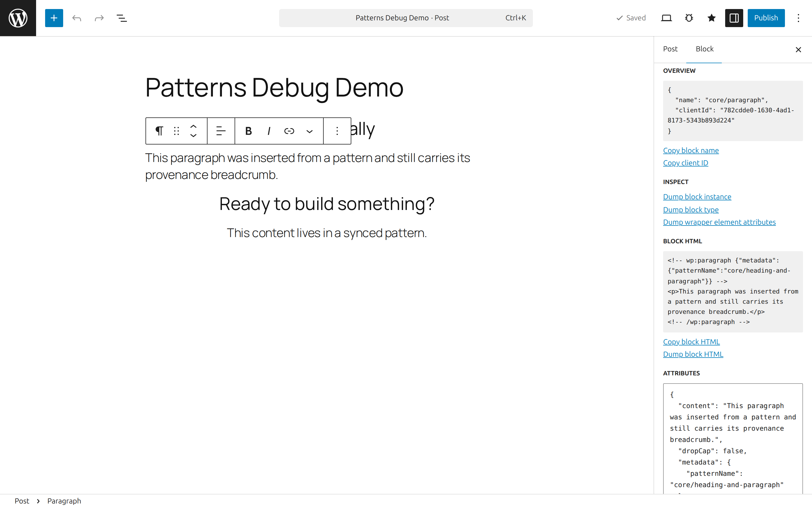Switch to the Post tab
812x508 pixels.
click(670, 49)
